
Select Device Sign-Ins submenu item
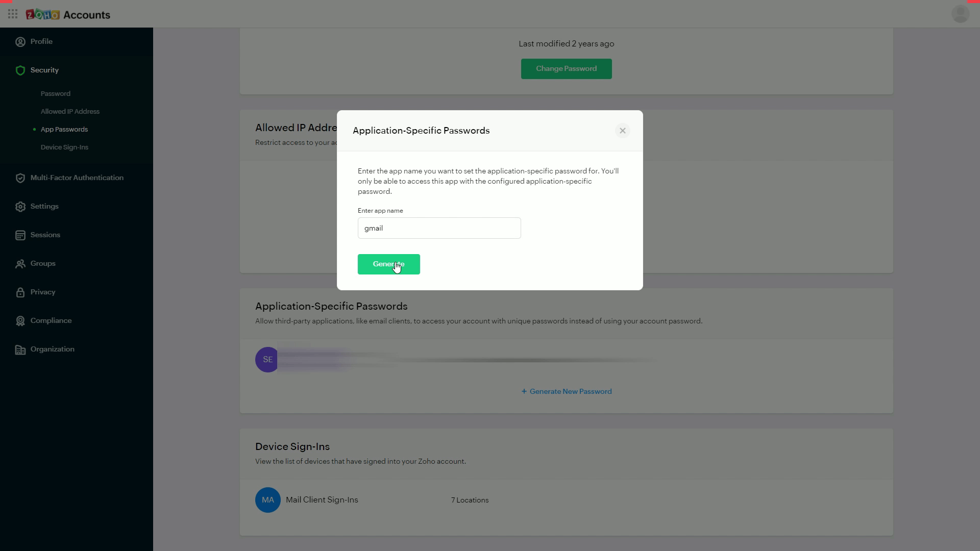(x=64, y=147)
